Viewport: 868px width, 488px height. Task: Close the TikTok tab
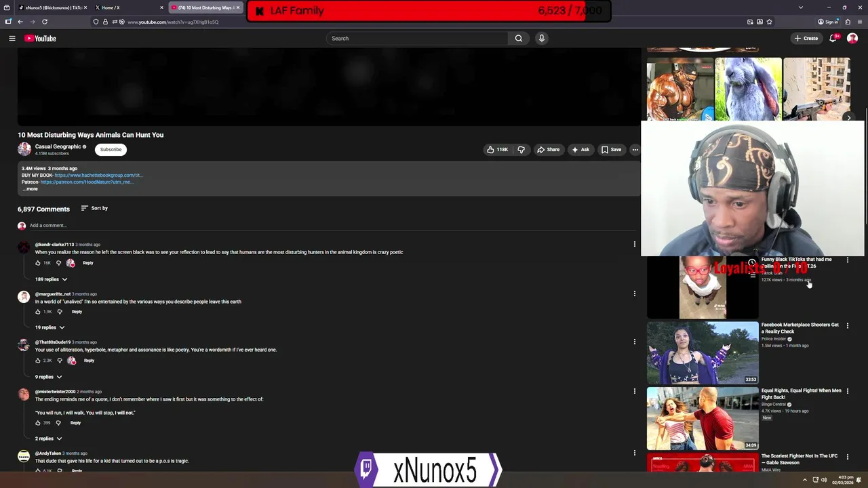pos(85,7)
